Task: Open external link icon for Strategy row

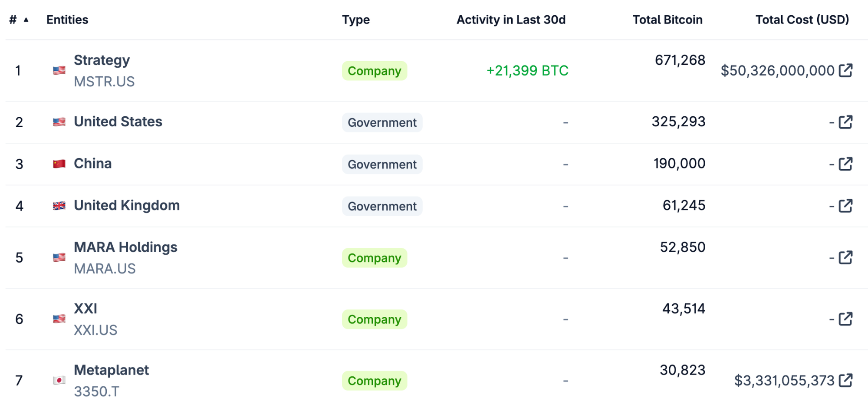Action: (x=845, y=70)
